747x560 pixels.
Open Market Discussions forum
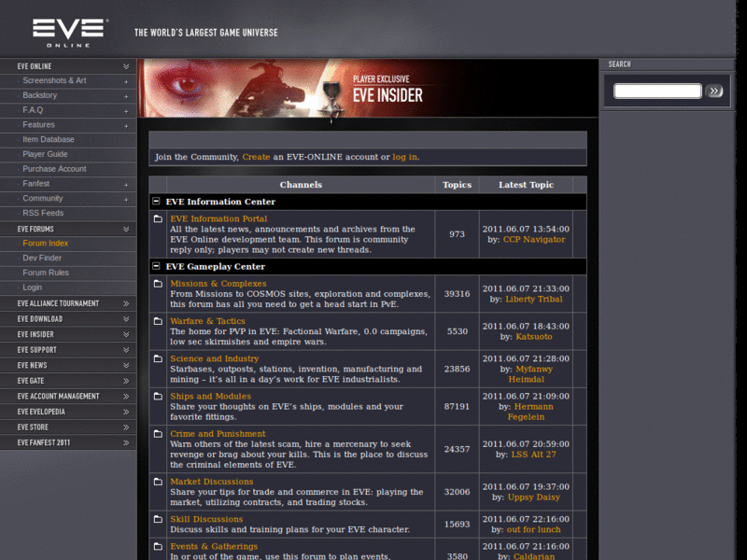click(x=212, y=482)
